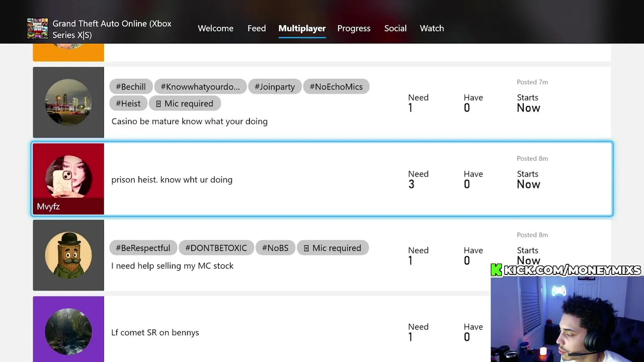Switch to the Feed tab
This screenshot has height=362, width=644.
pyautogui.click(x=257, y=28)
